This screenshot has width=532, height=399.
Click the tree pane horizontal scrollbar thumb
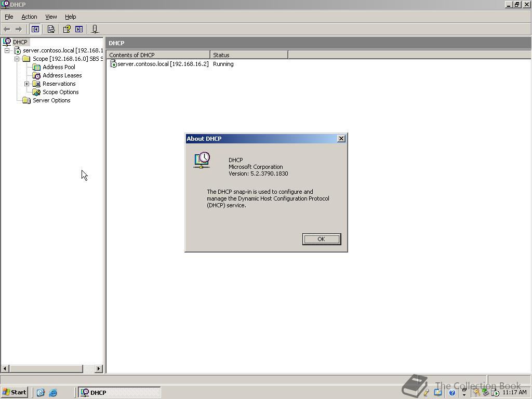(46, 368)
